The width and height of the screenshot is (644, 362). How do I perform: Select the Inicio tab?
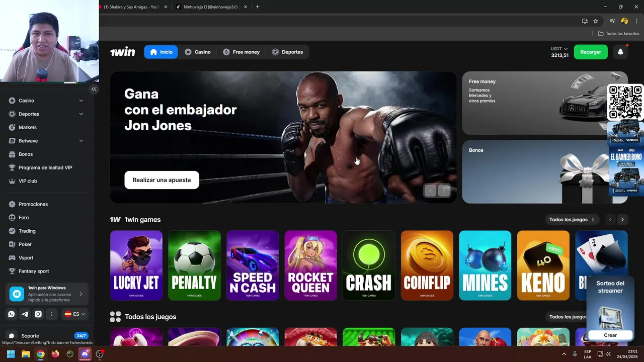point(161,52)
